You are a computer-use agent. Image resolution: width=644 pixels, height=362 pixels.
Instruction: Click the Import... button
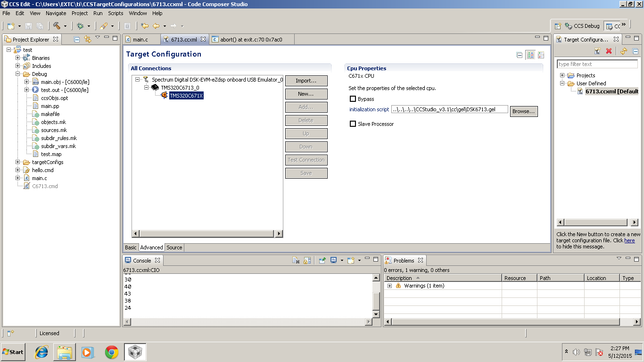(306, 81)
